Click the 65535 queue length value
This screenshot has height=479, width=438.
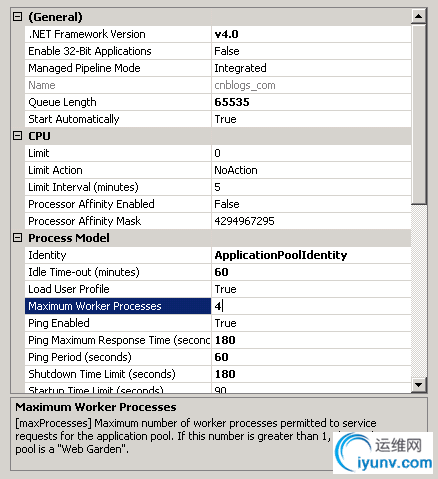311,102
